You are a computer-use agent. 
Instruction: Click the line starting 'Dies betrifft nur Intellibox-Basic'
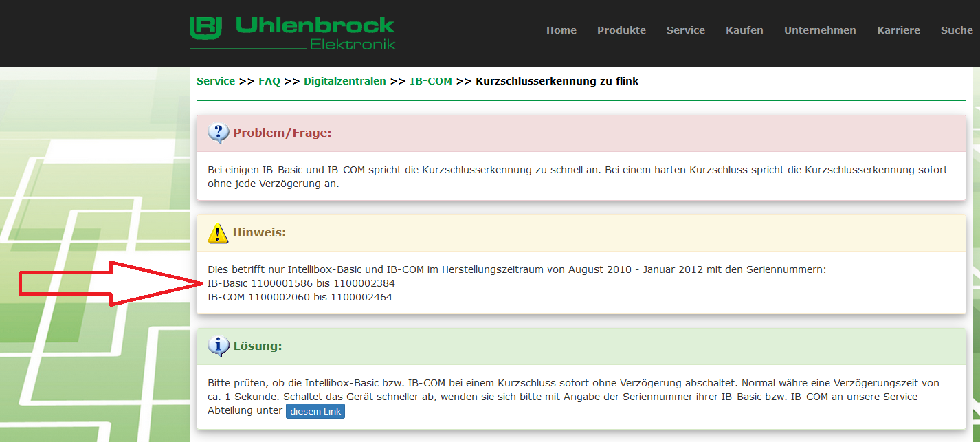click(517, 269)
